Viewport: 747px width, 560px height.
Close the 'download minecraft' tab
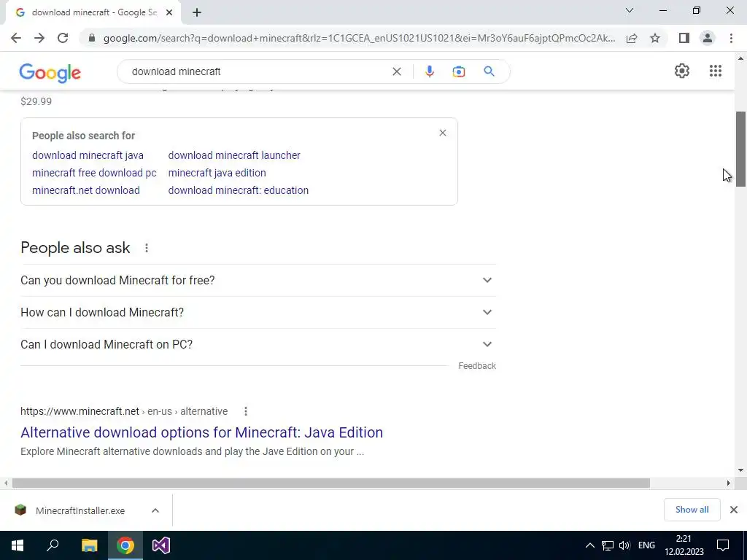click(x=169, y=12)
